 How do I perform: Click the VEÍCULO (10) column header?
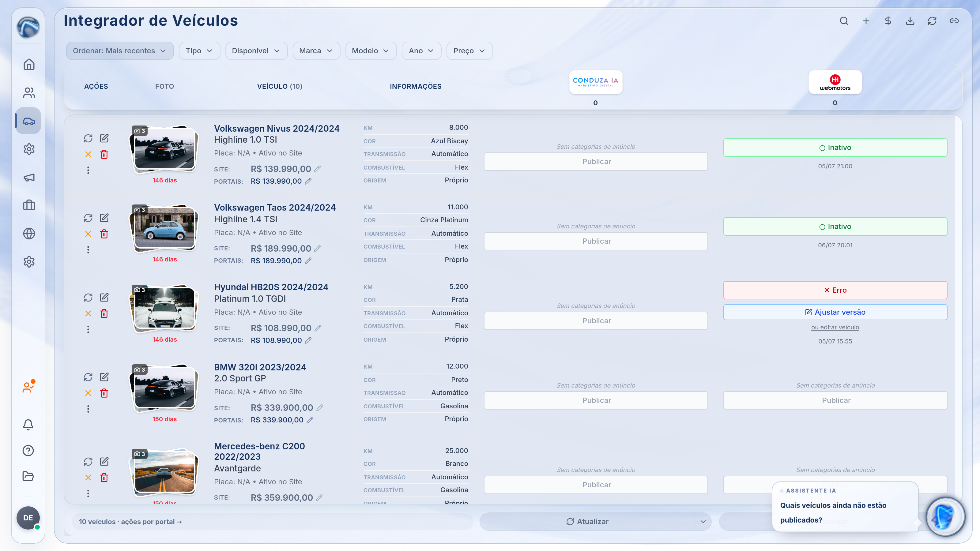coord(280,87)
